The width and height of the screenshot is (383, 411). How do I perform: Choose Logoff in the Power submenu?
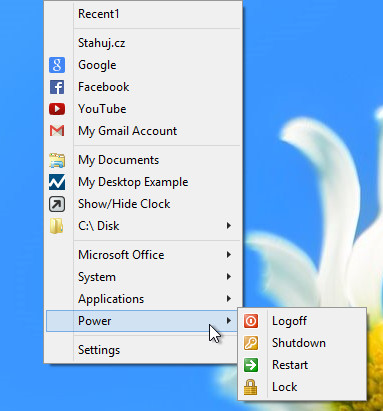tap(302, 321)
